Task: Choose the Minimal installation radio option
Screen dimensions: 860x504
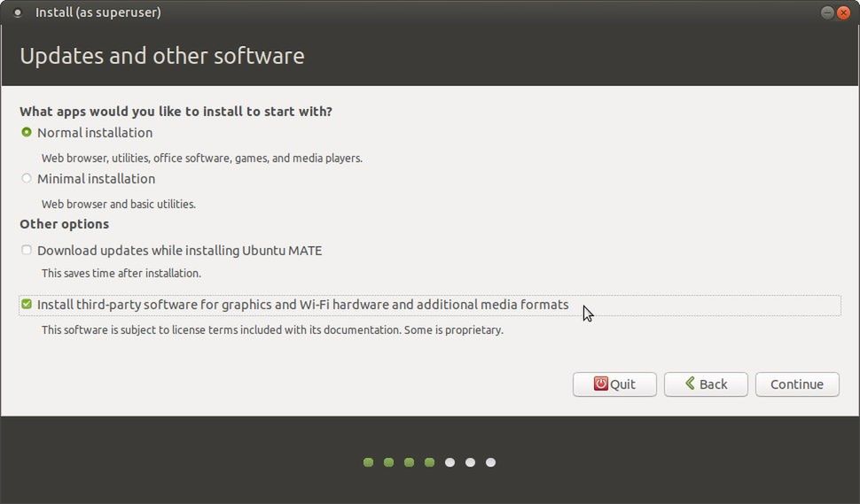Action: 27,179
